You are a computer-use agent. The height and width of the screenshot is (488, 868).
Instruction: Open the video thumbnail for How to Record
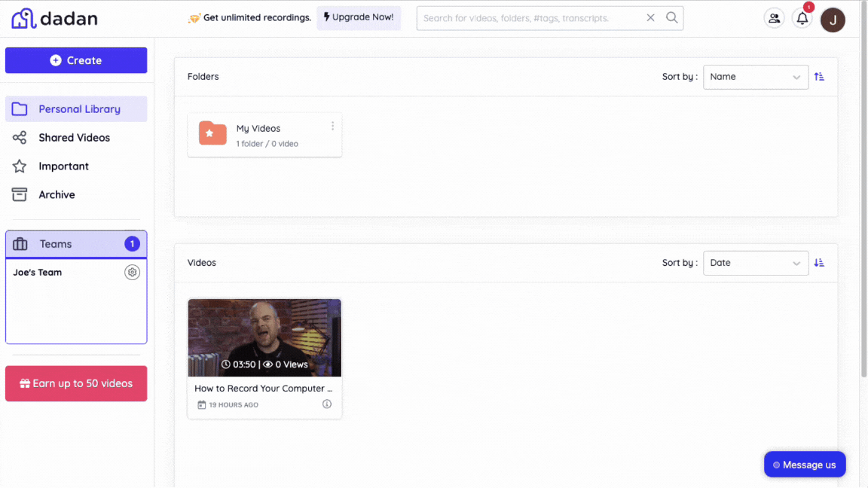click(x=264, y=337)
